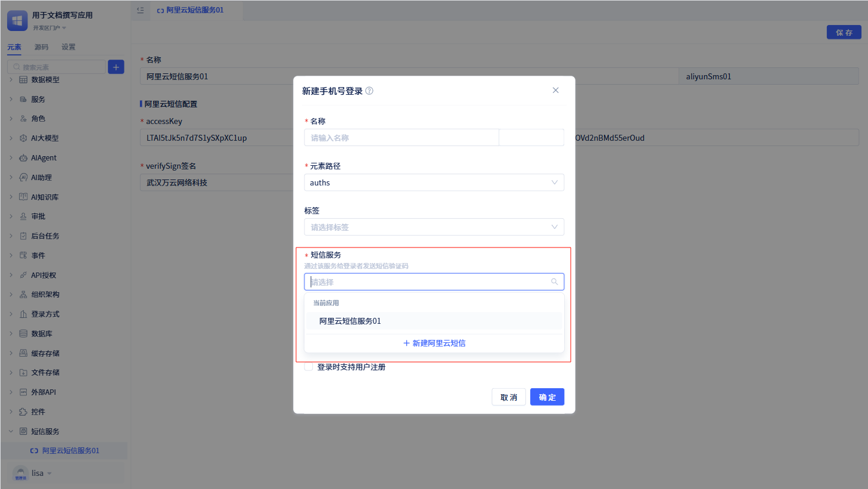Click the 缓存存储 cache icon
Viewport: 868px width, 489px height.
pyautogui.click(x=23, y=353)
